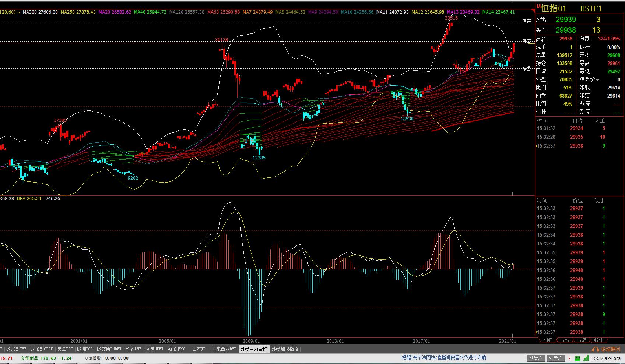This screenshot has width=625, height=364.
Task: Click the lowest 预警 alert line label
Action: 527,68
